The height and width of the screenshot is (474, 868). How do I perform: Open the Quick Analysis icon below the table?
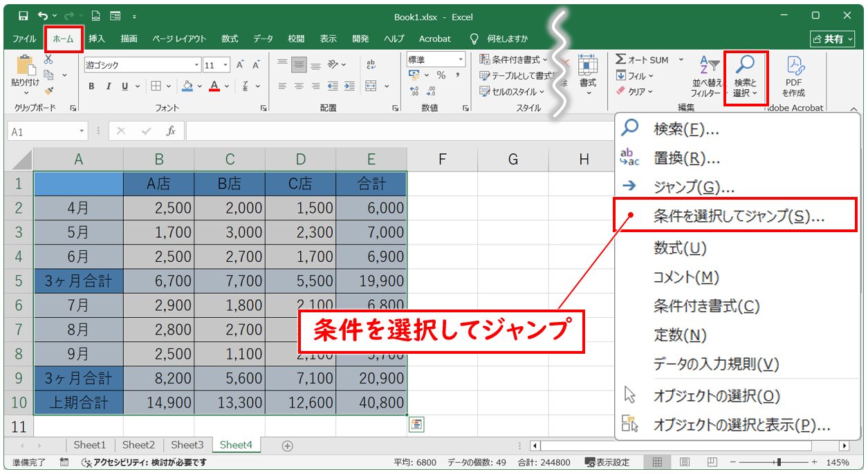(416, 425)
